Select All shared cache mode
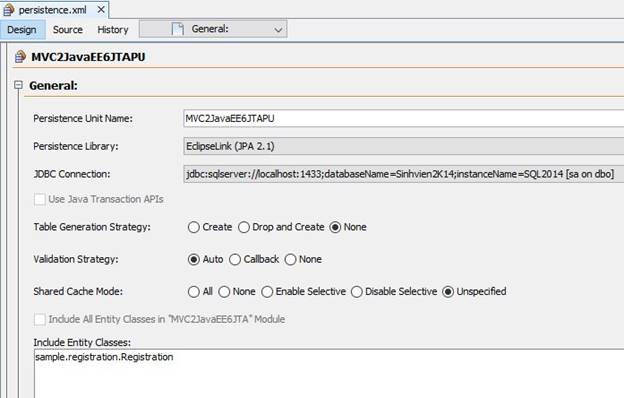Image resolution: width=624 pixels, height=398 pixels. tap(193, 292)
